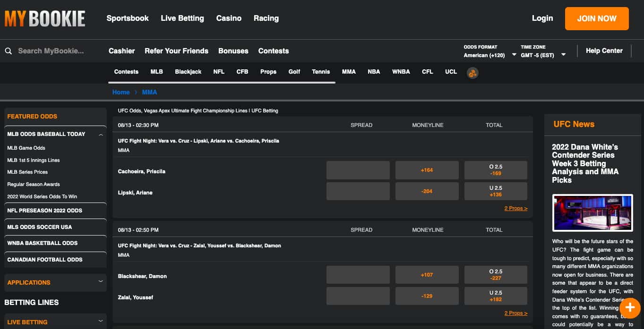Expand WNBA Basketball Odds

point(55,243)
